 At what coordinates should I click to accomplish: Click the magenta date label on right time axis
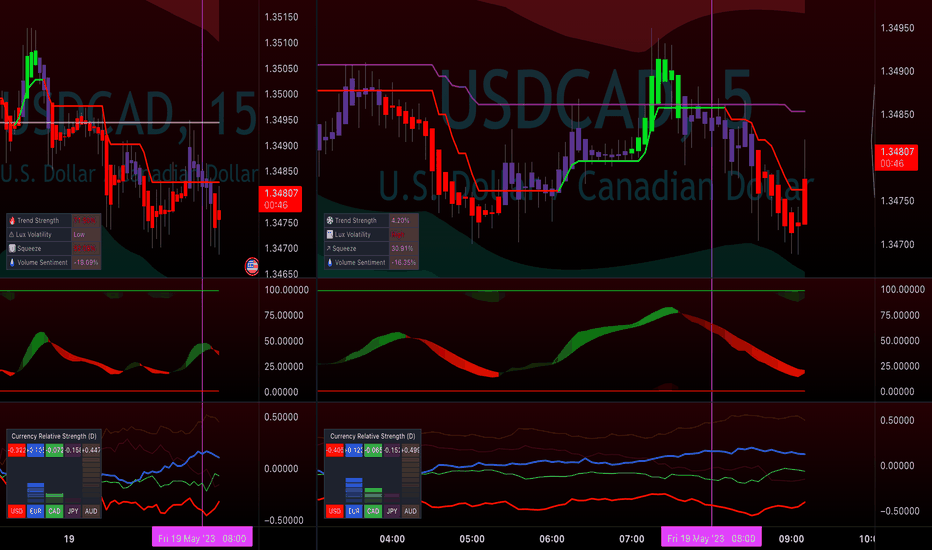click(711, 538)
